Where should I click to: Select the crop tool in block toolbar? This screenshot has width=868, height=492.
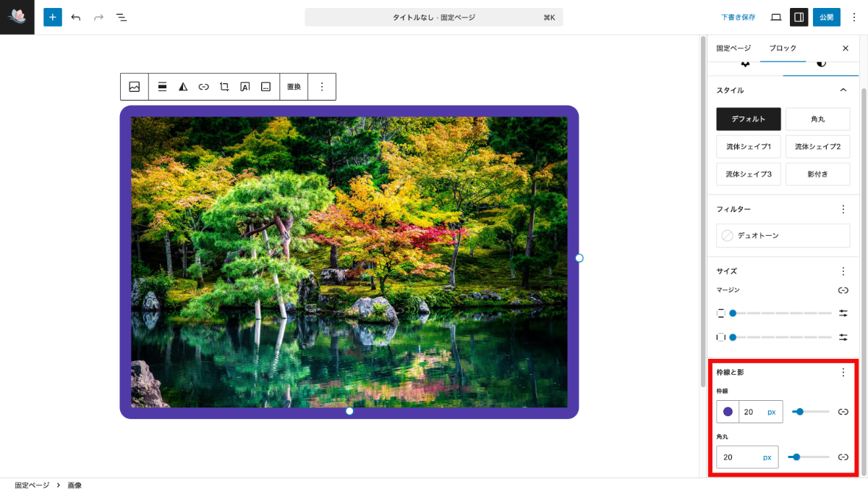(224, 87)
